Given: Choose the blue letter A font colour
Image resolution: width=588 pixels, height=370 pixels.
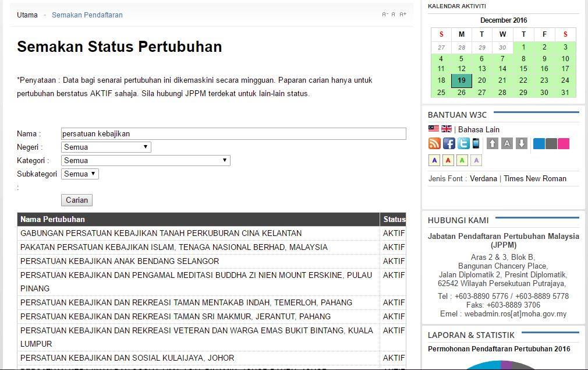Looking at the screenshot, I should (434, 160).
